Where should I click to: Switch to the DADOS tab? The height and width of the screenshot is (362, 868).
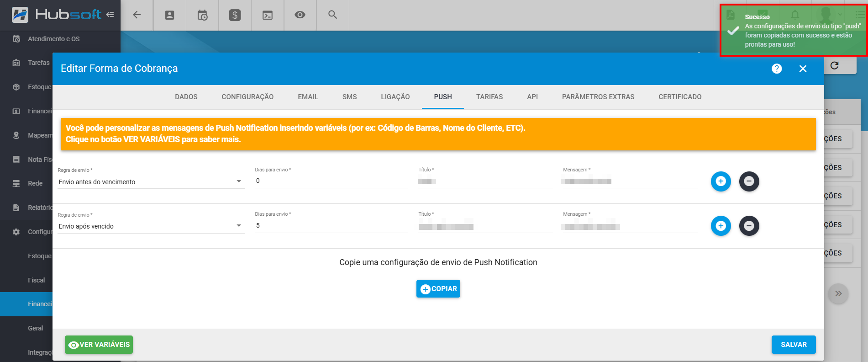(186, 97)
